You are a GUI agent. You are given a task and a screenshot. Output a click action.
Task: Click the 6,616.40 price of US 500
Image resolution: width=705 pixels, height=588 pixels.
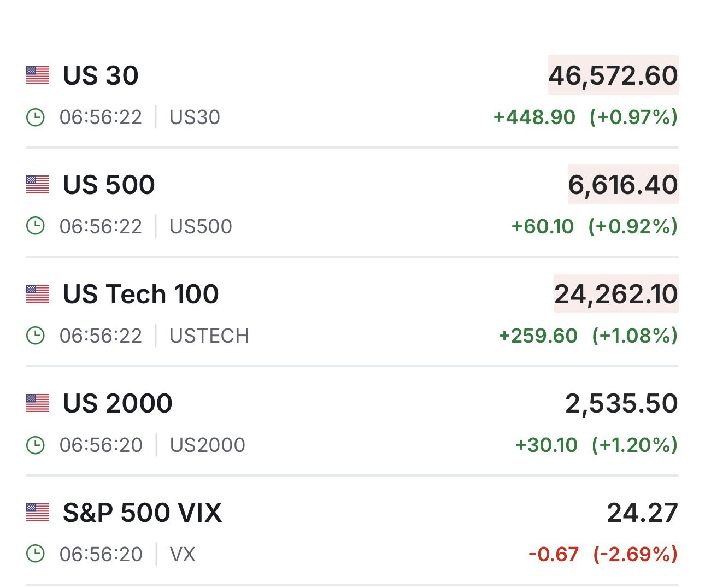coord(623,185)
